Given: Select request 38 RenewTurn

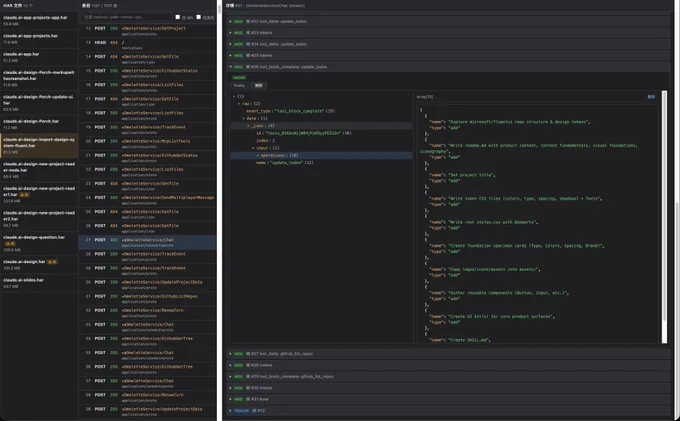Looking at the screenshot, I should pyautogui.click(x=147, y=398).
